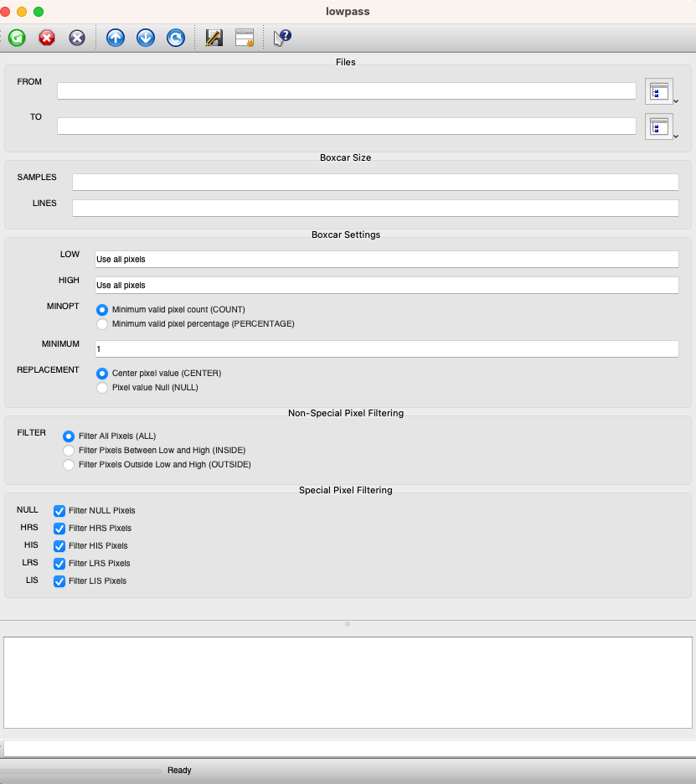This screenshot has width=696, height=784.
Task: Click the MINIMUM value input field
Action: [386, 348]
